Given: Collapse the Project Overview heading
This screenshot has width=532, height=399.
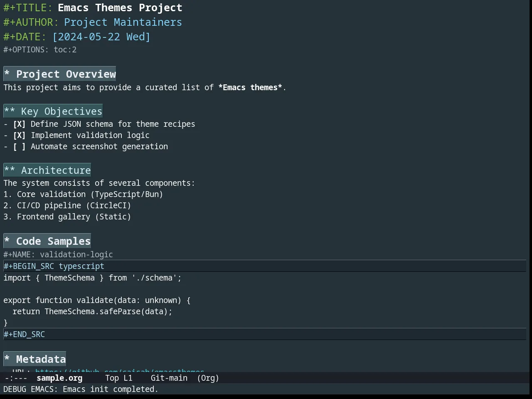Looking at the screenshot, I should [60, 74].
